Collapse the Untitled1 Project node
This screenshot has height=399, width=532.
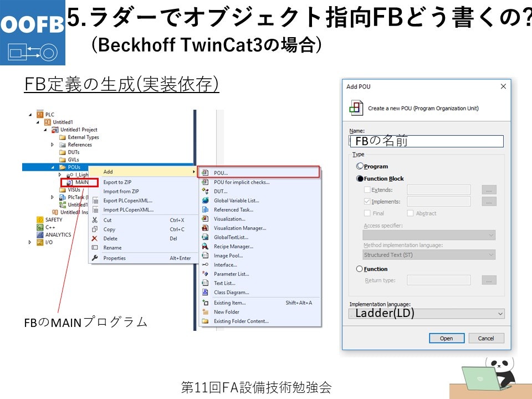click(45, 130)
